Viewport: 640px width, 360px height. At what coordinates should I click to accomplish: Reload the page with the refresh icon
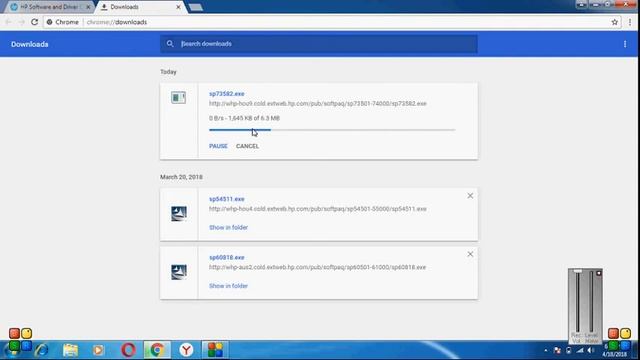(x=34, y=22)
